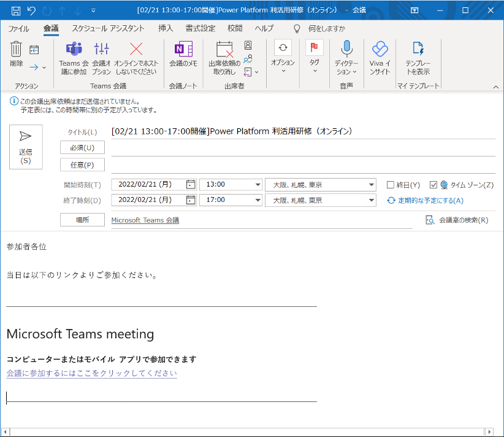Click the 送信(S) send button
Screen dimensions: 504x437
[x=26, y=147]
